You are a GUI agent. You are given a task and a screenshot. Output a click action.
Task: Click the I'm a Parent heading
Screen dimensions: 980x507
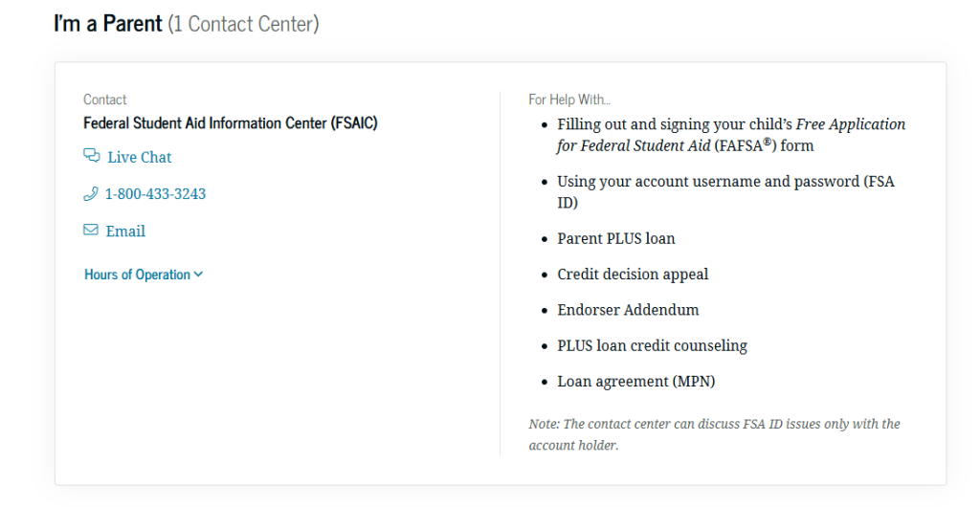coord(108,24)
